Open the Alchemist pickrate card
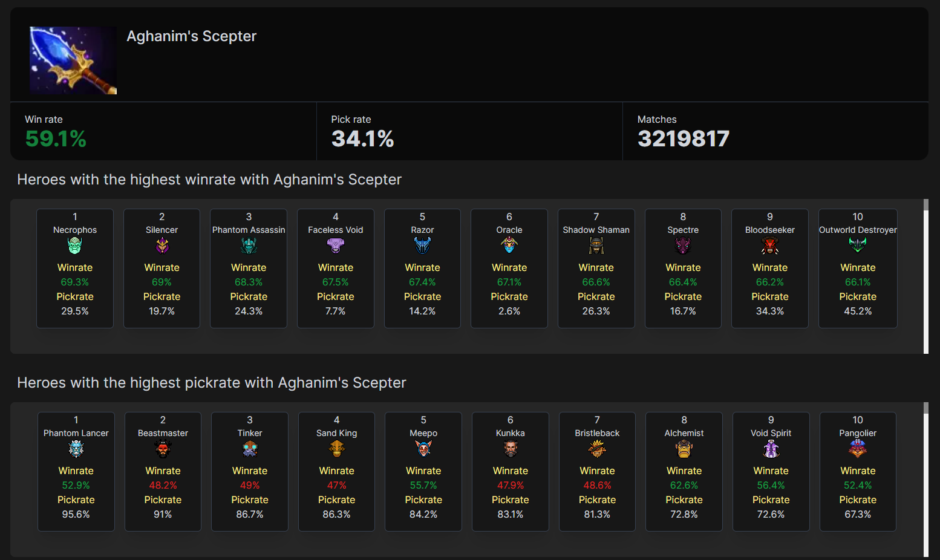 click(x=684, y=472)
